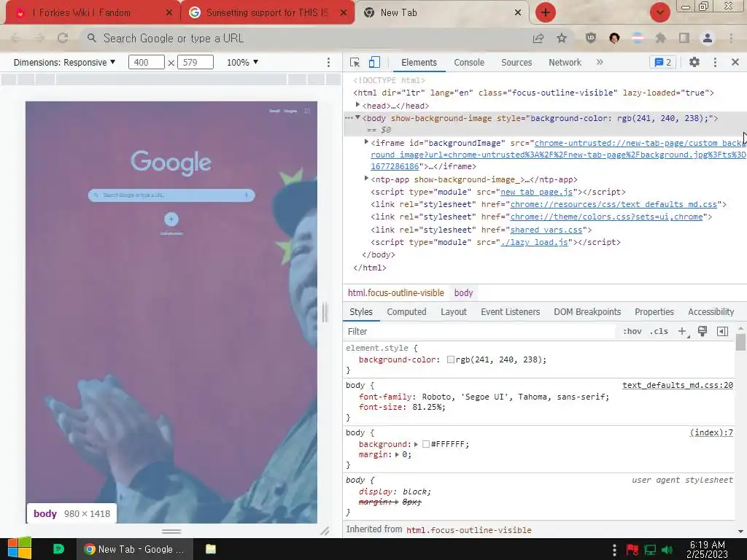Open the shared_vars.css link

(x=546, y=230)
